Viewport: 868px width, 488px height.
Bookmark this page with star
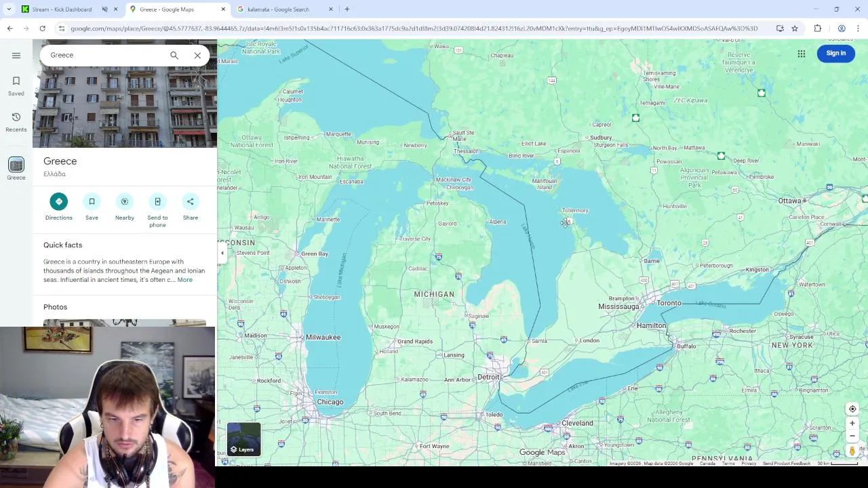(x=795, y=28)
